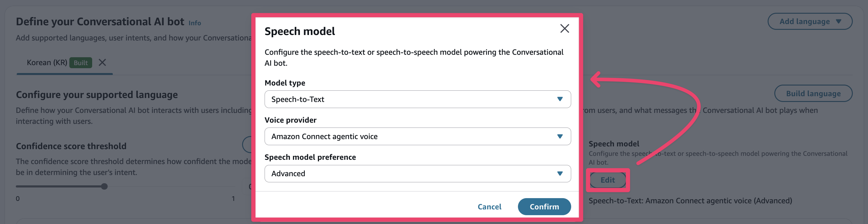The height and width of the screenshot is (224, 868).
Task: Open the Add language menu
Action: (x=810, y=21)
